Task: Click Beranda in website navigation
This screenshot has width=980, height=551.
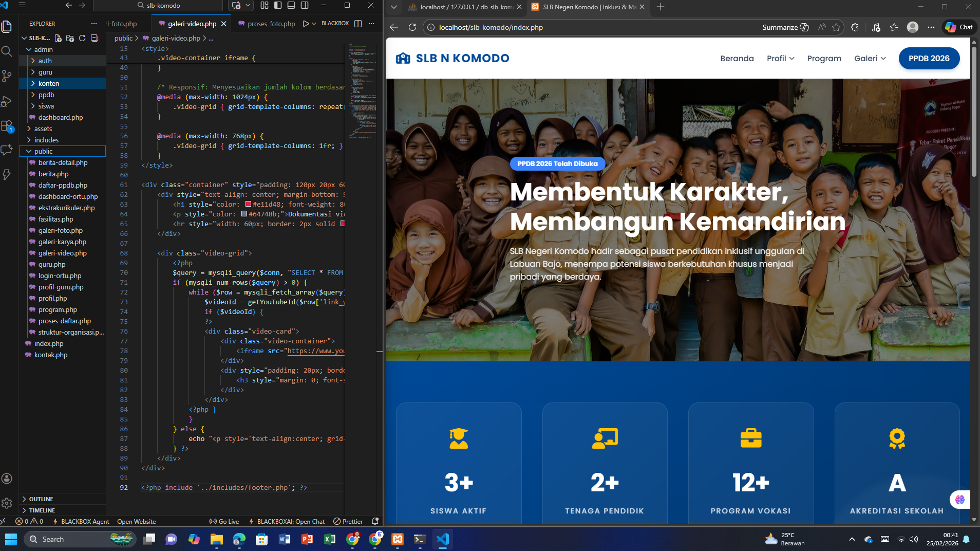Action: (737, 59)
